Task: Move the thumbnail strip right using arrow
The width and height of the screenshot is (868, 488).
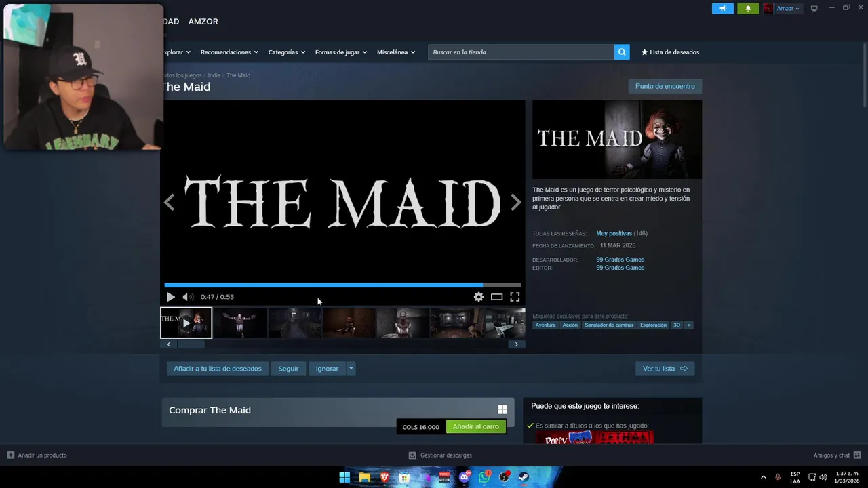Action: point(516,344)
